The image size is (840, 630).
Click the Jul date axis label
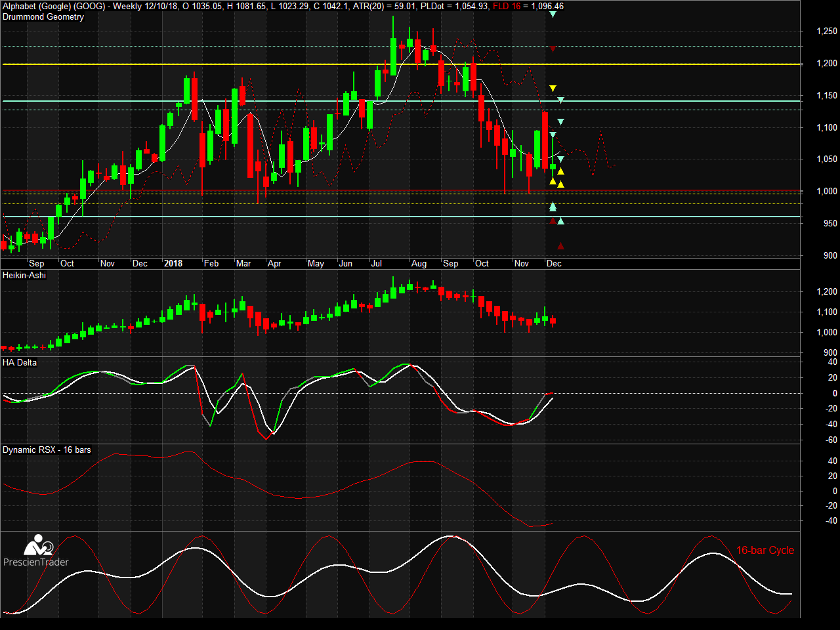point(377,263)
